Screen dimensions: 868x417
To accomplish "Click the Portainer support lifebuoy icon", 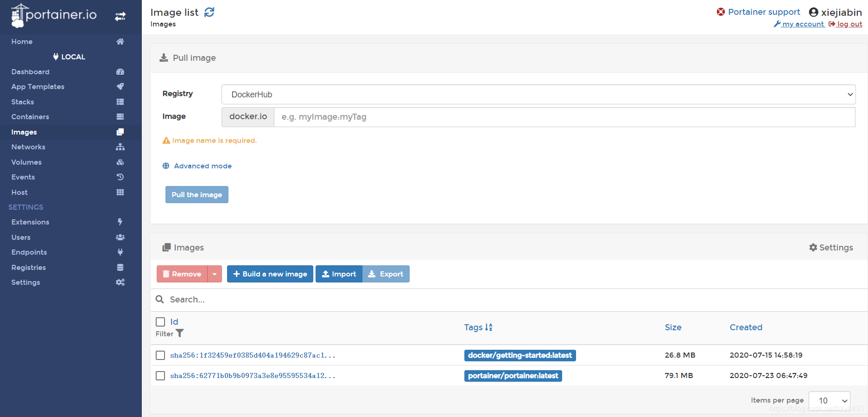I will (721, 12).
